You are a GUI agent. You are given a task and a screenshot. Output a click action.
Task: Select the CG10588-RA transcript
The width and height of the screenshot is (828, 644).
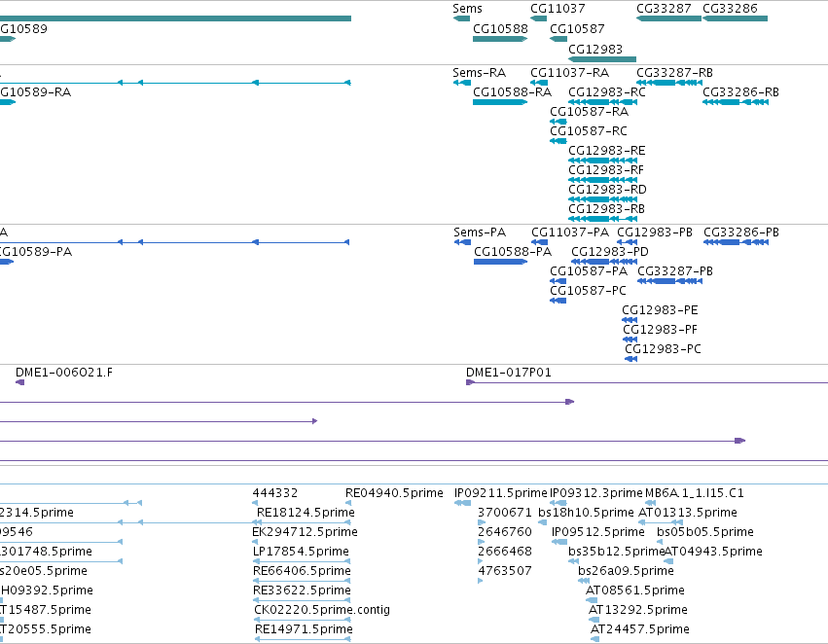(512, 92)
